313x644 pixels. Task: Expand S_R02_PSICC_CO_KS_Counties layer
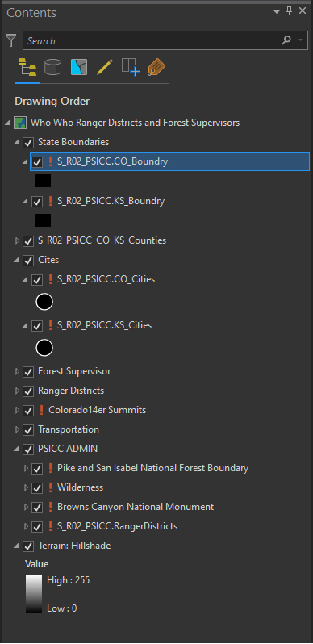[17, 240]
